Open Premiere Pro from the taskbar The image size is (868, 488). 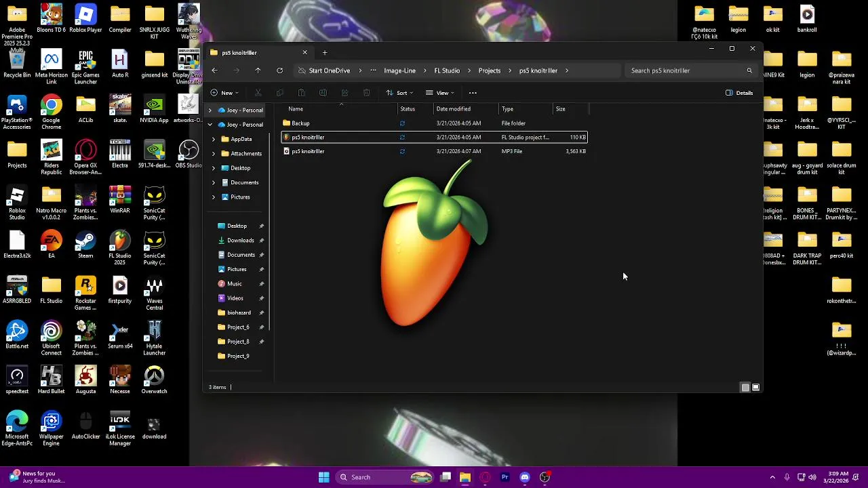(x=505, y=477)
